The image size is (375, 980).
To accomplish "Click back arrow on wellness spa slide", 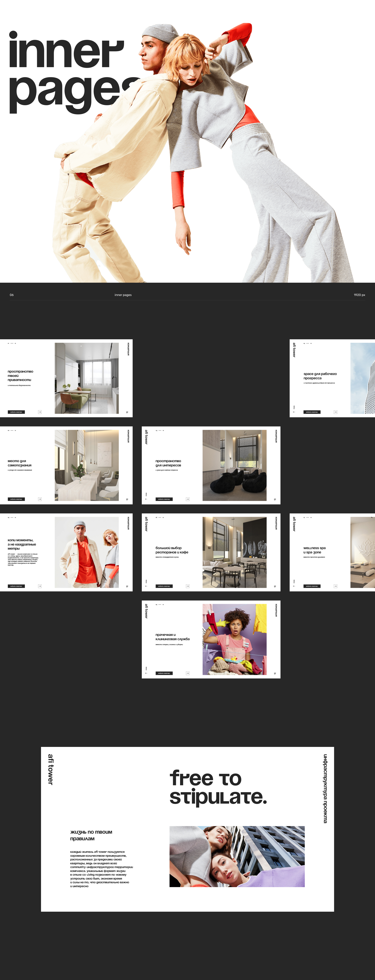I will 294,586.
